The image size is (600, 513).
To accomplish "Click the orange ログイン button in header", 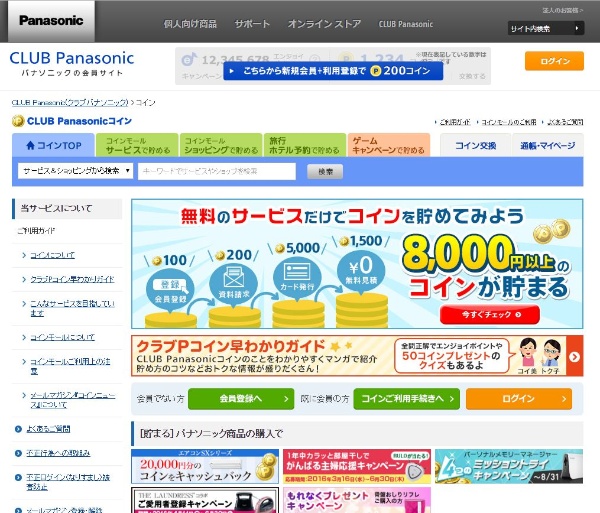I will pyautogui.click(x=554, y=61).
